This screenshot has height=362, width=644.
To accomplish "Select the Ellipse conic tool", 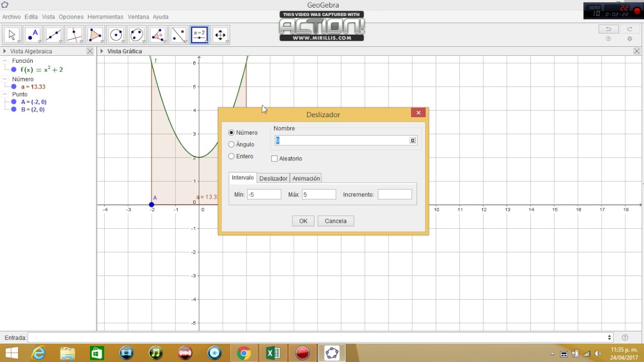I will (137, 35).
